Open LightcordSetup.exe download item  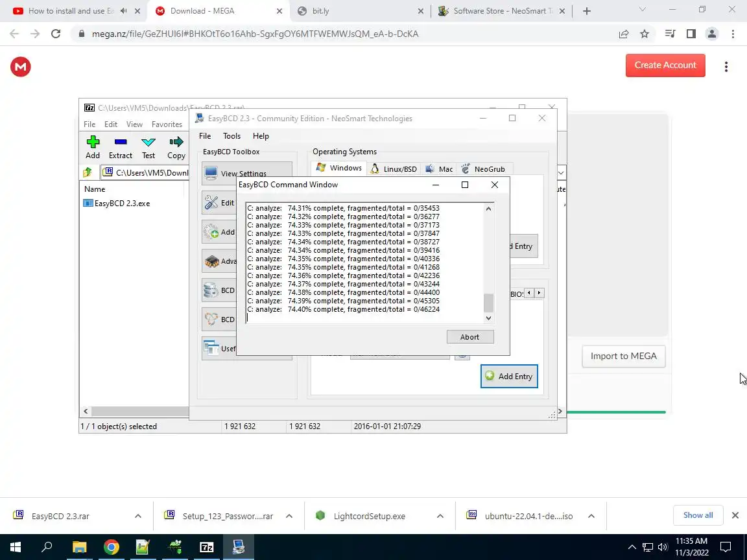369,516
